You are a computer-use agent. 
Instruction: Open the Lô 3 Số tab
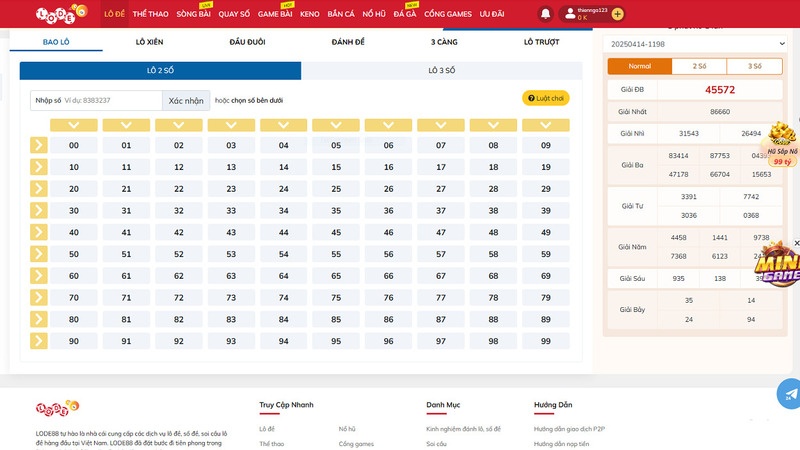(x=441, y=71)
